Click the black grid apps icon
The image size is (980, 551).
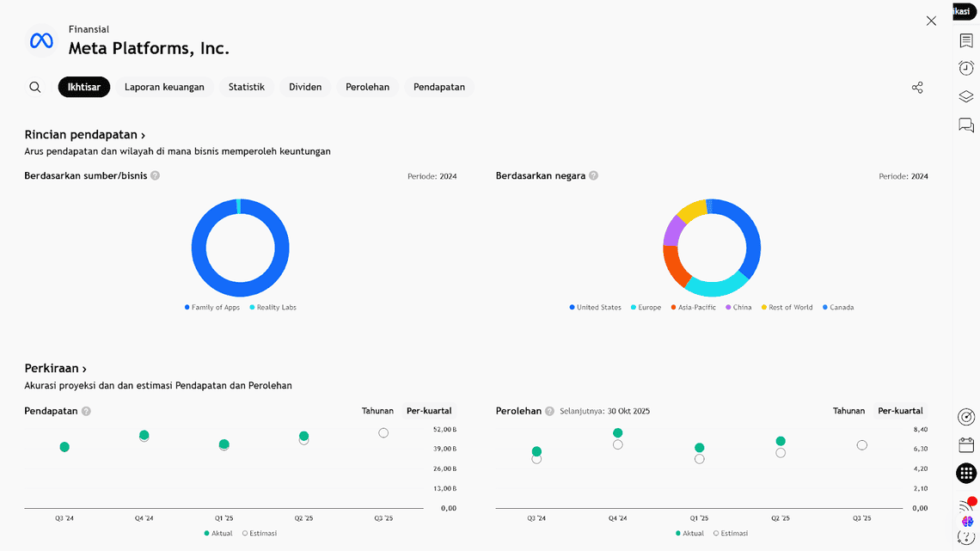coord(966,473)
